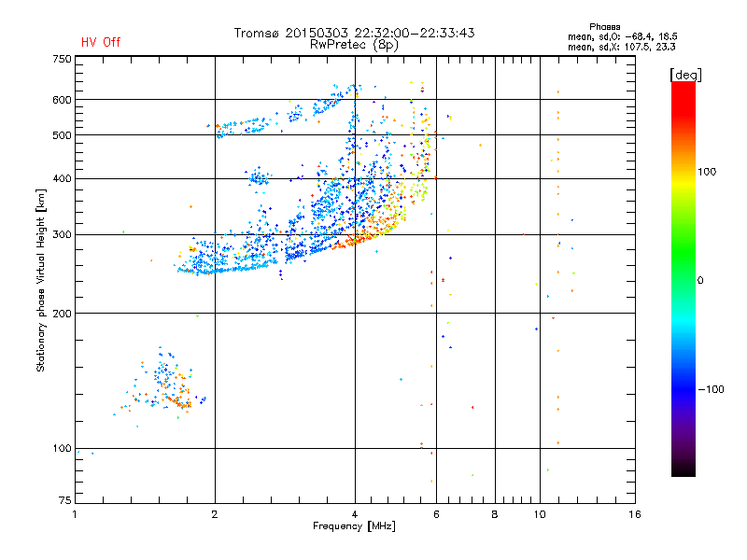Image resolution: width=747 pixels, height=560 pixels.
Task: Click "Stationary phase Virtual Height [km]" axis label
Action: [x=41, y=280]
